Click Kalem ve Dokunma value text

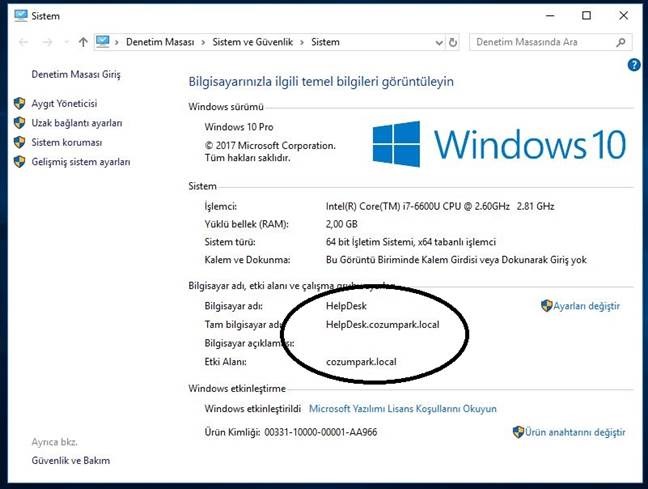(456, 260)
